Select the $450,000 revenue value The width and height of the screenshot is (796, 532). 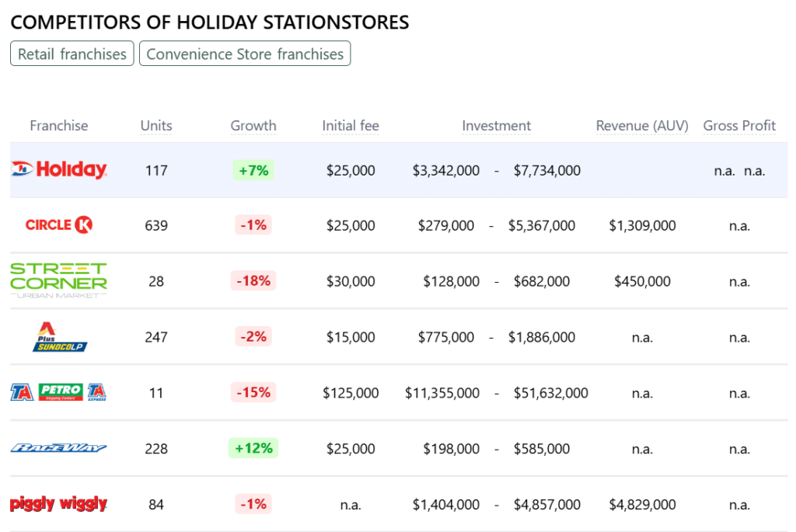point(642,281)
